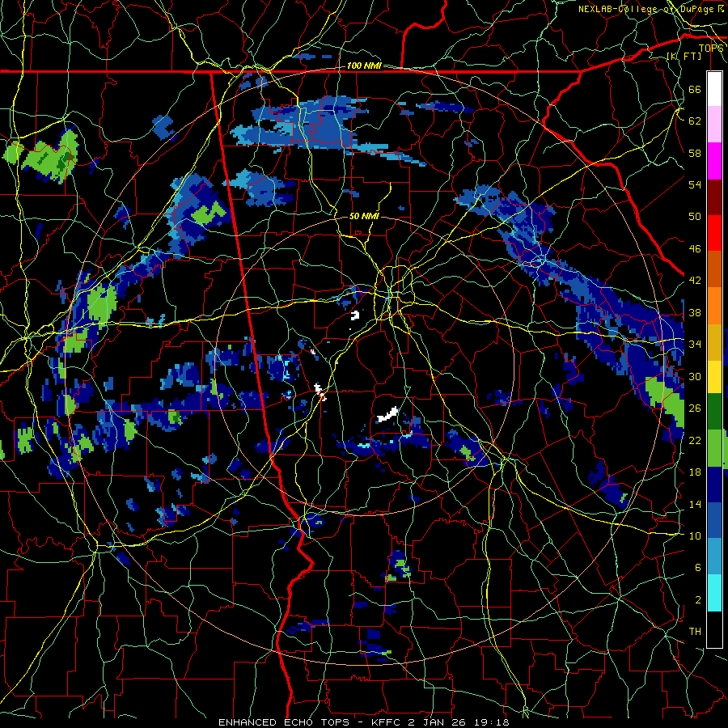Click the 6 value on the scale
Viewport: 728px width, 728px height.
(698, 568)
